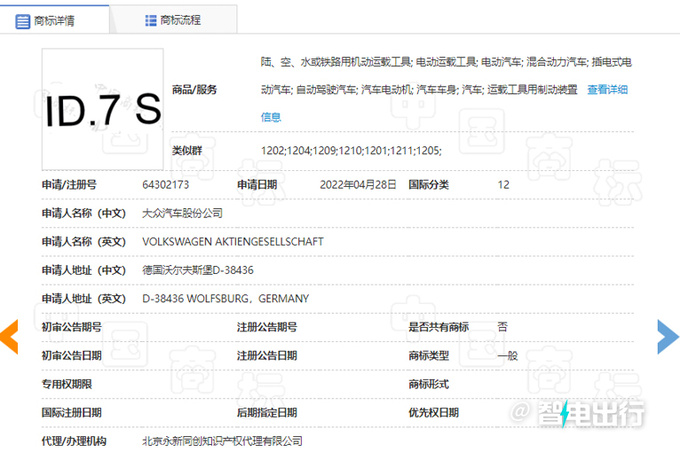
Task: Click the 商标类型 value 一般
Action: coord(507,356)
